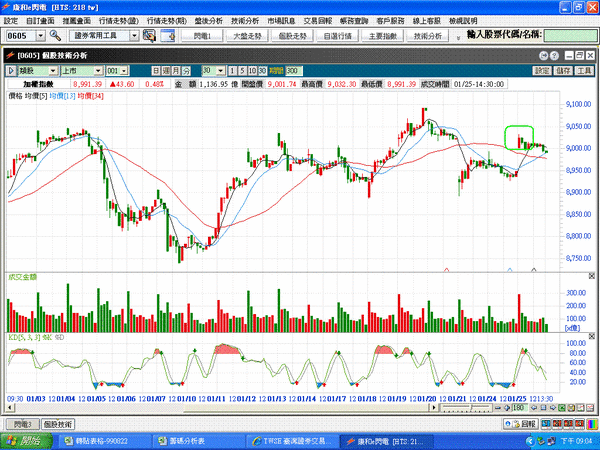Click the 主要指數 toolbar button
The image size is (600, 450).
click(383, 36)
